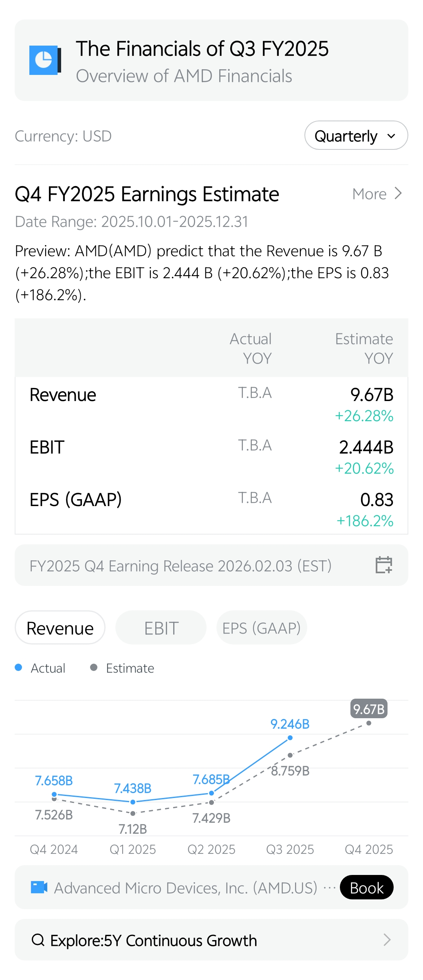Toggle the Actual legend series dot
The height and width of the screenshot is (980, 423).
pos(18,667)
